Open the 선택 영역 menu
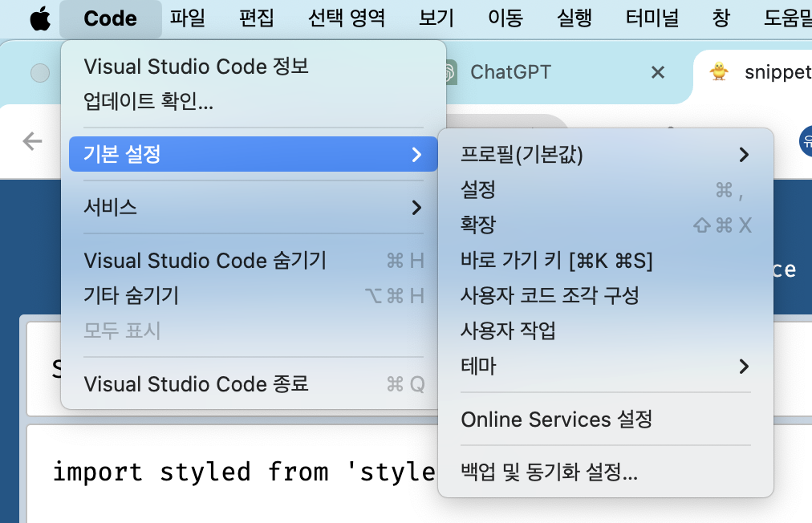This screenshot has height=523, width=812. [347, 18]
